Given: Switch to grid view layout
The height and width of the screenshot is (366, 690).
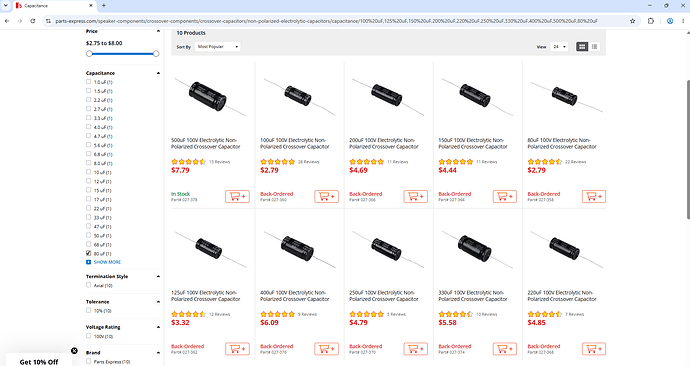Looking at the screenshot, I should [x=582, y=47].
